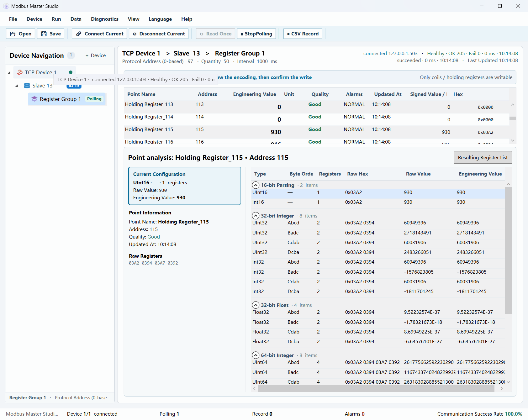
Task: Collapse the Slave 13 tree node
Action: 17,86
